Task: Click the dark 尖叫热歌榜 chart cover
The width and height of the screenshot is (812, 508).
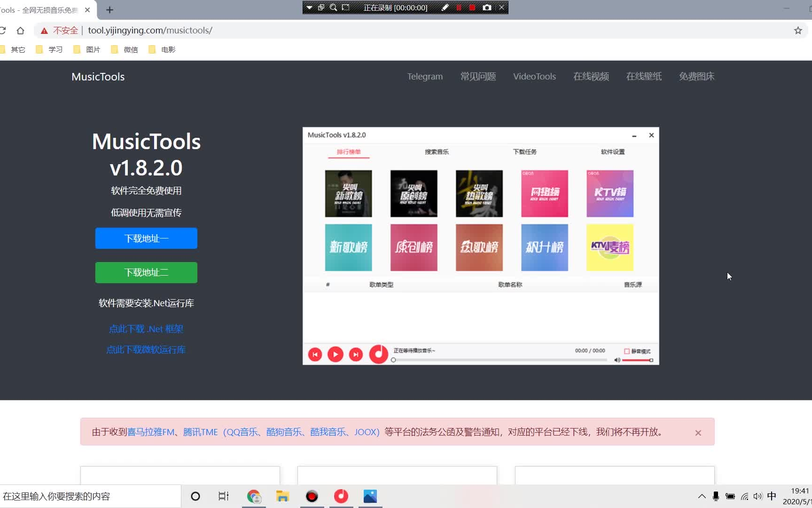Action: pyautogui.click(x=479, y=194)
